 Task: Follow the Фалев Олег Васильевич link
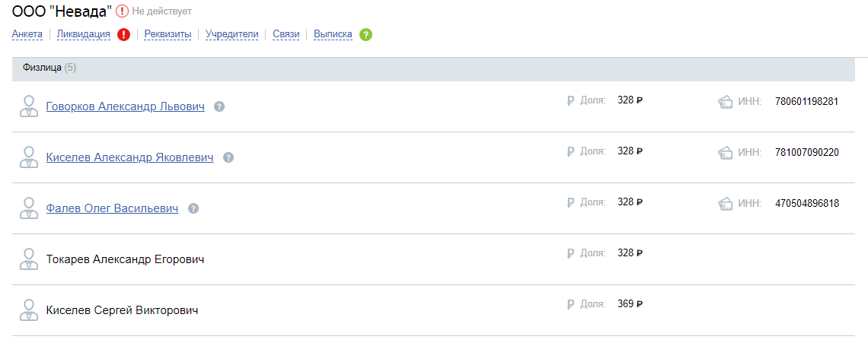(113, 208)
